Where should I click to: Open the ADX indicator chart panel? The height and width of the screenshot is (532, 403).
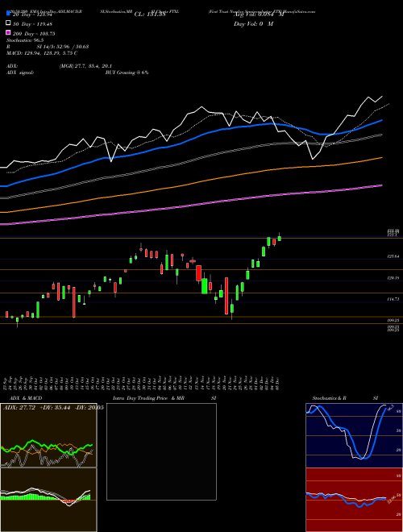coord(48,435)
